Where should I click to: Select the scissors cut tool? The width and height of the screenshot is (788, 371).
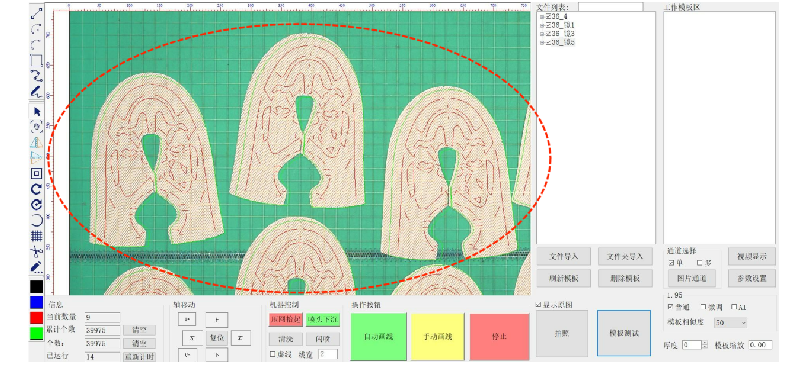[36, 251]
